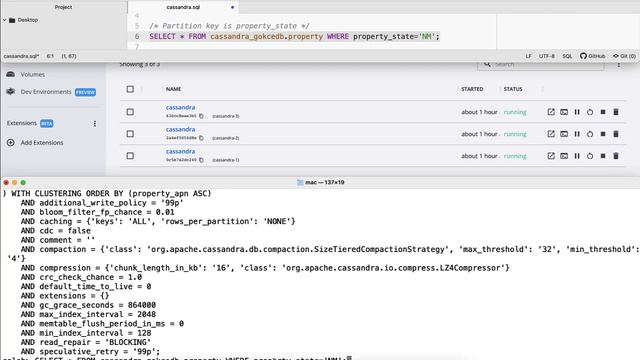Click line 6 SELECT statement in editor
The image size is (640, 360).
coord(294,36)
